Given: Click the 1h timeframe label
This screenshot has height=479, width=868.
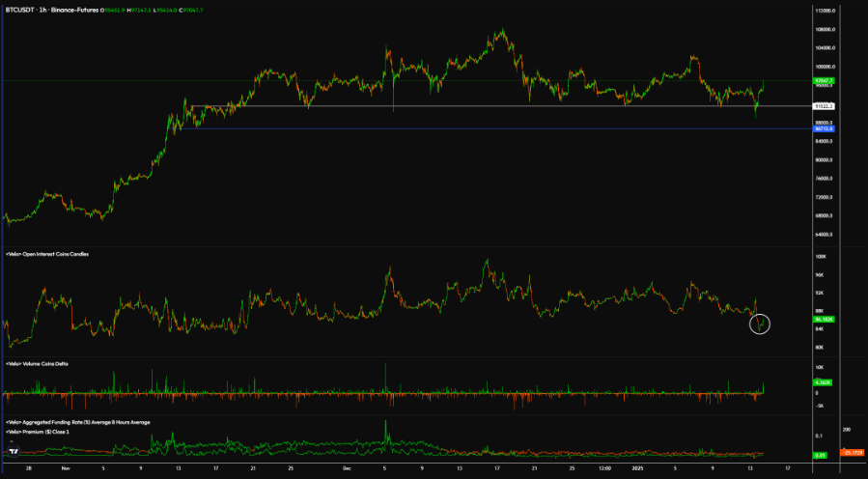Looking at the screenshot, I should pos(44,8).
